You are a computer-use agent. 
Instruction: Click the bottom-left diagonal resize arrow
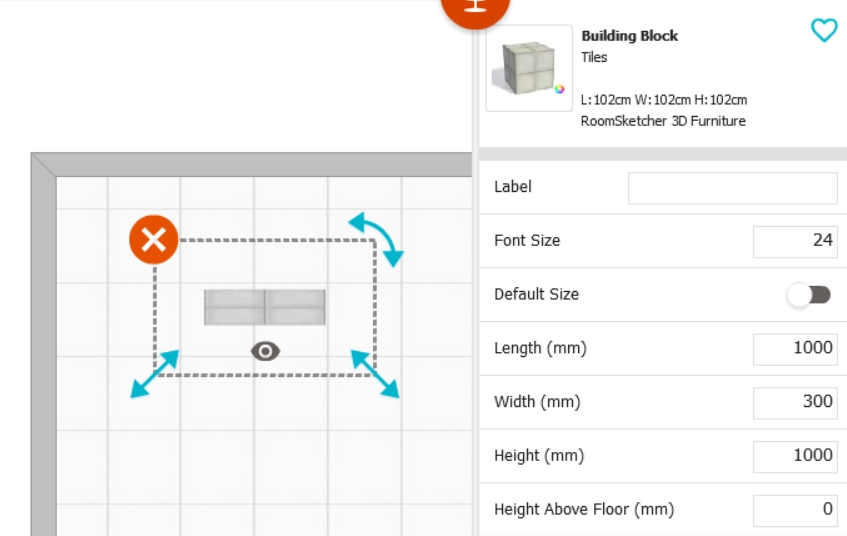click(154, 374)
